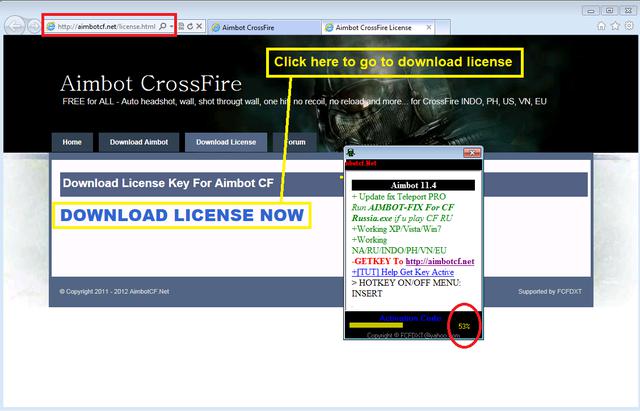Open the browser Home icon
640x411 pixels.
click(x=601, y=26)
